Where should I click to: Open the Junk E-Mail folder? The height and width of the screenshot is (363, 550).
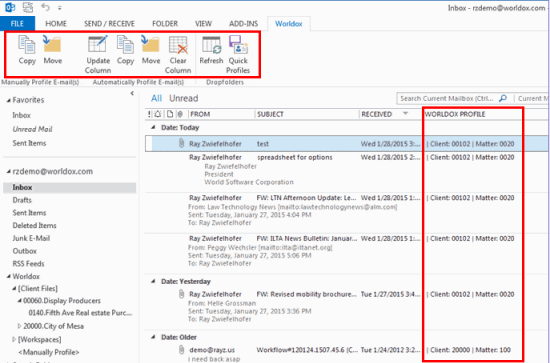coord(31,238)
